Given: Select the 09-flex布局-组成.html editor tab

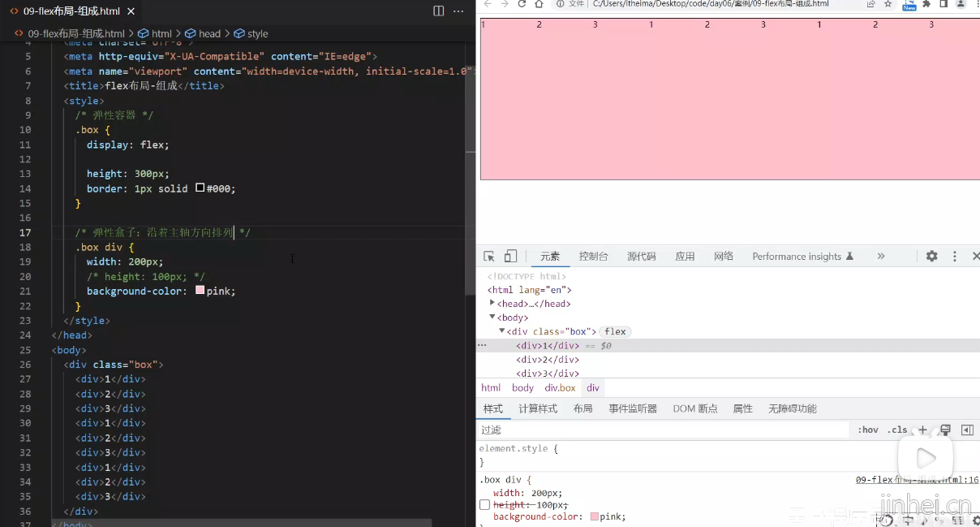Looking at the screenshot, I should click(x=71, y=11).
